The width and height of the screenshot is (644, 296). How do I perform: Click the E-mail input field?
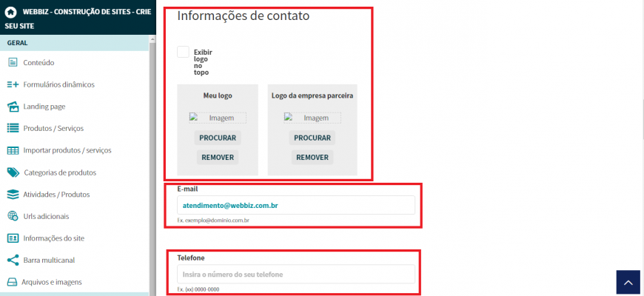coord(296,205)
